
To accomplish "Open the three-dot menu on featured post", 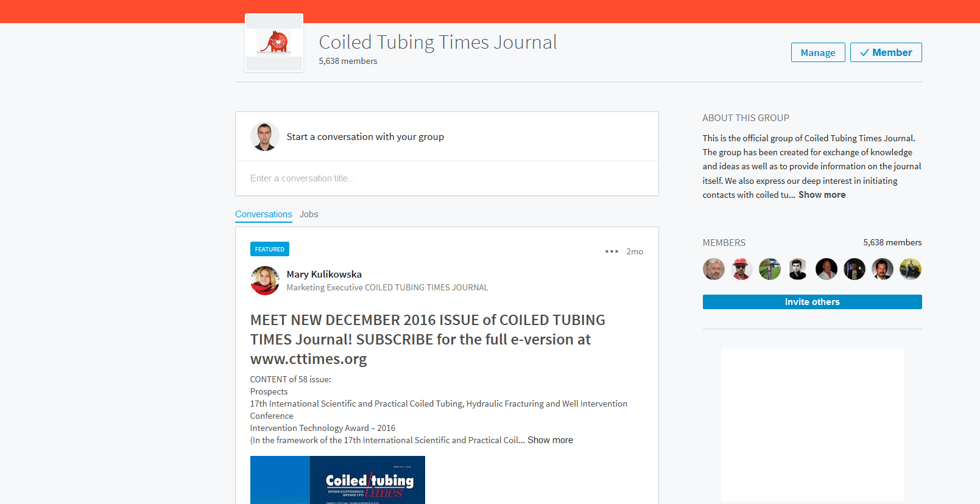I will 612,251.
